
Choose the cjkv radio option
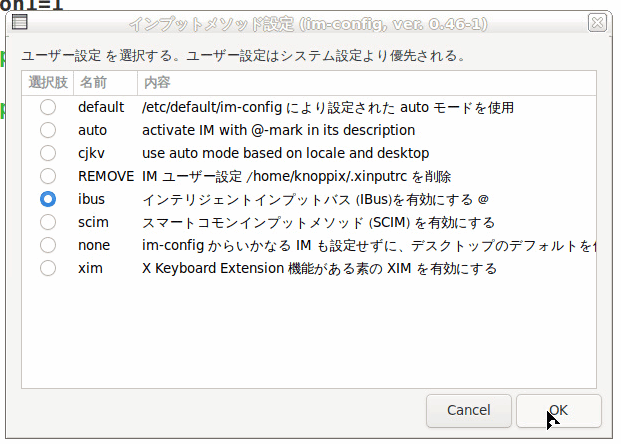coord(48,153)
